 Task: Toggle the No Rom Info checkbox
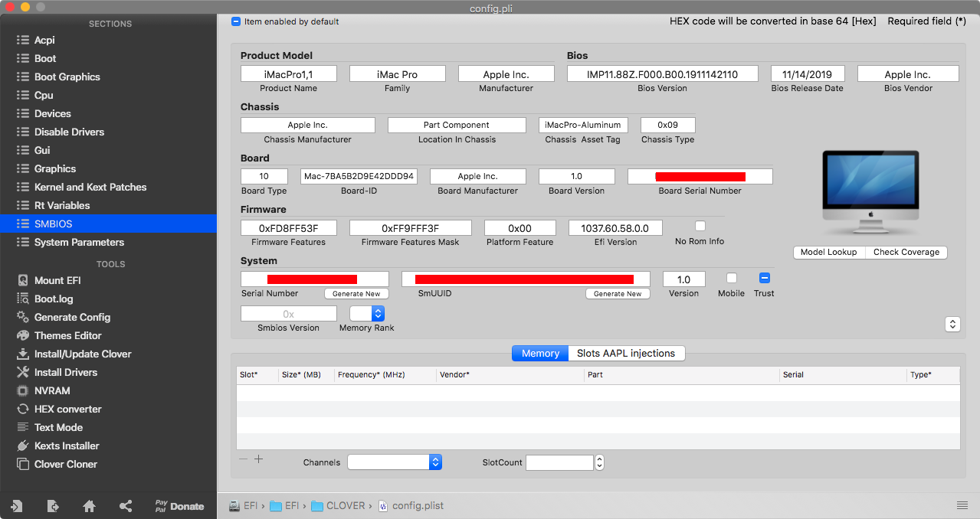700,227
